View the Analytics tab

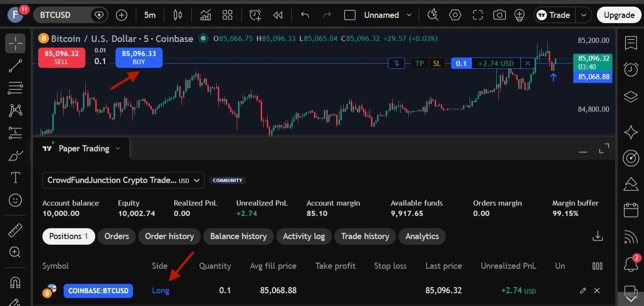point(422,236)
